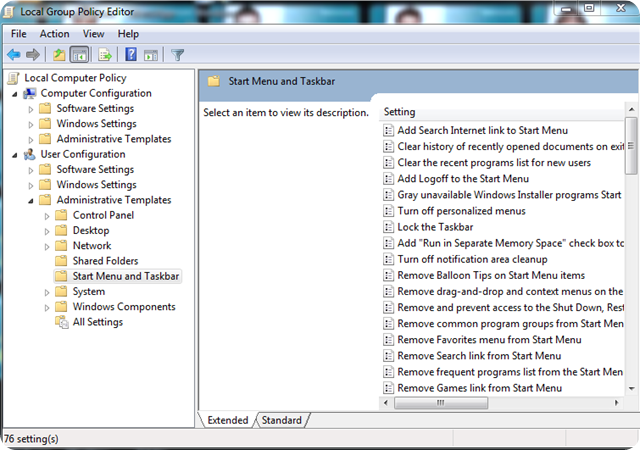Click the Back arrow toolbar icon
Screen dimensions: 640x450
[x=14, y=54]
